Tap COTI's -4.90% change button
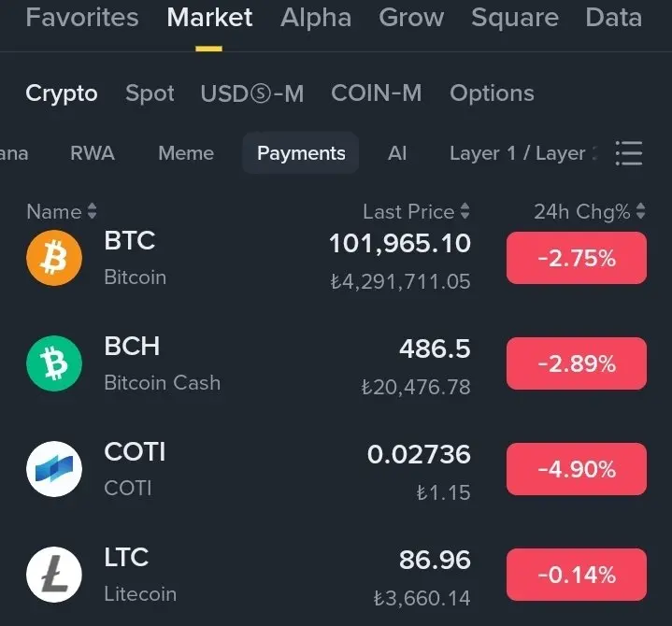Image resolution: width=672 pixels, height=626 pixels. (x=577, y=469)
